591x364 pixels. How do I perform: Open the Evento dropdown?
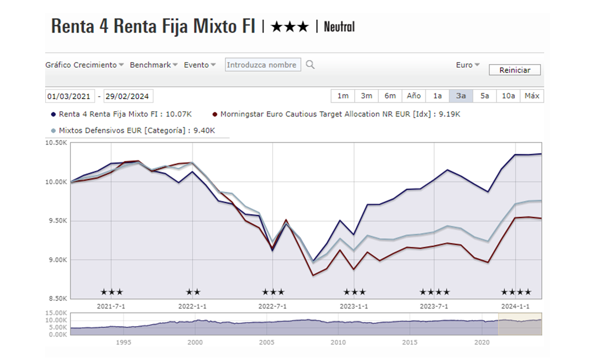click(x=200, y=65)
